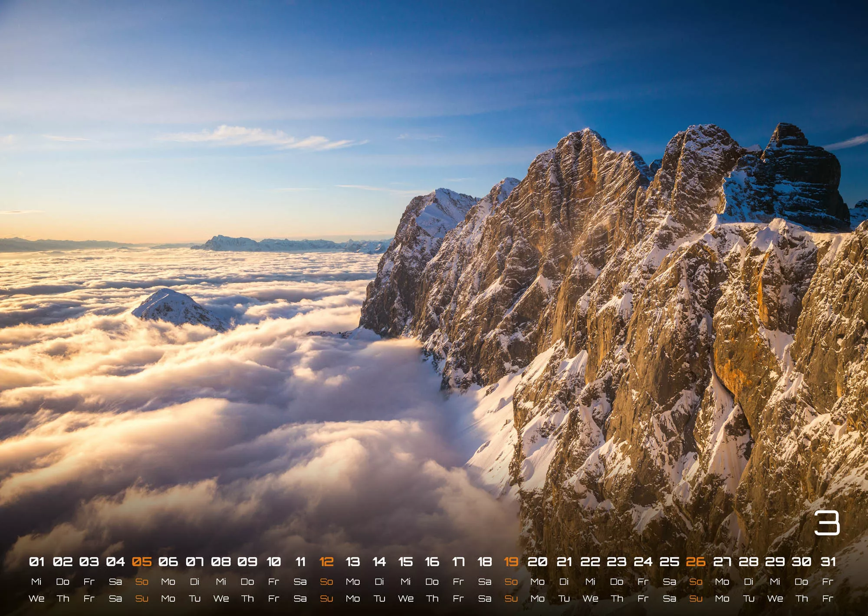Click the orange Sunday date 05
This screenshot has height=616, width=868.
point(142,562)
